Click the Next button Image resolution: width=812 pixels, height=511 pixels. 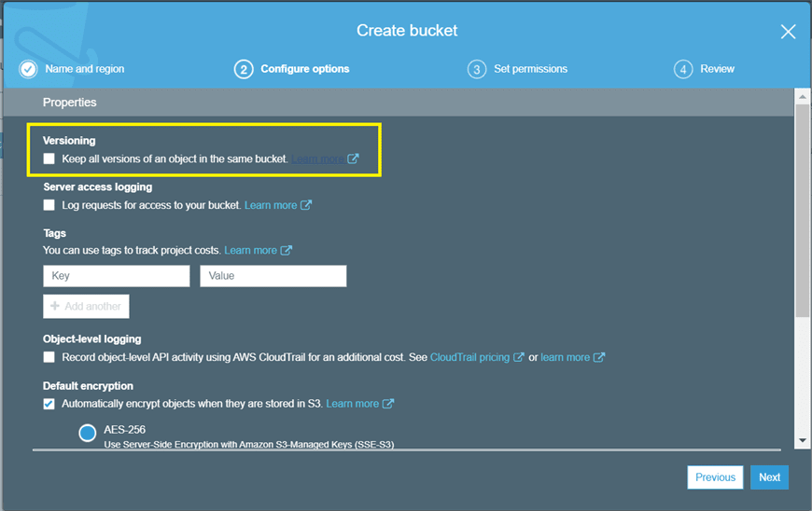(x=769, y=477)
